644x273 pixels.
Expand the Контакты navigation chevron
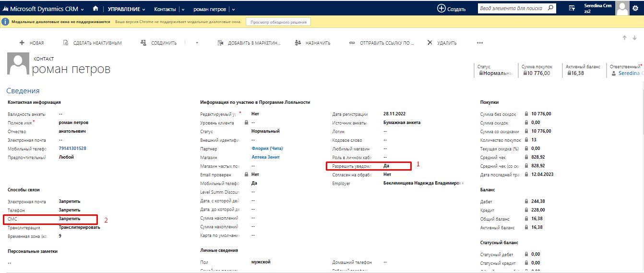[183, 9]
